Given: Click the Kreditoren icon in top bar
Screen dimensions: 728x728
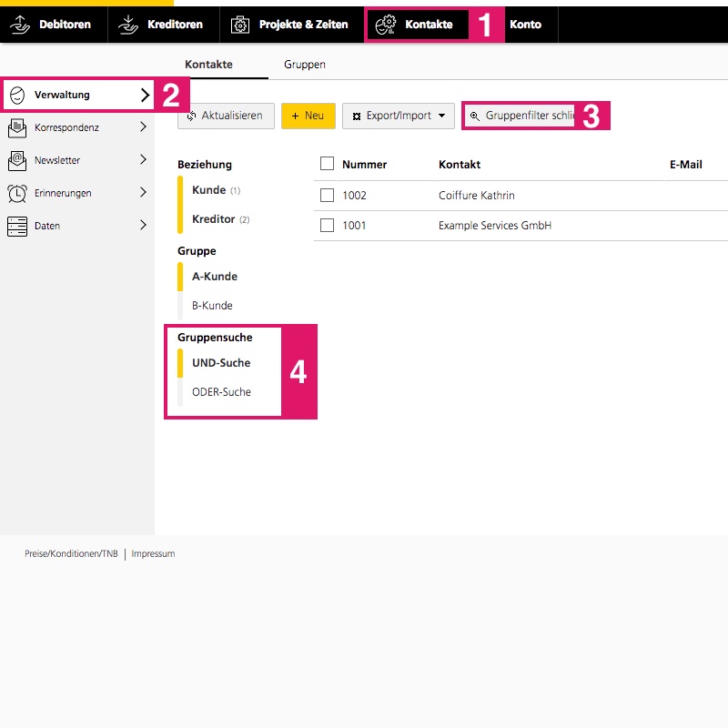Looking at the screenshot, I should pyautogui.click(x=129, y=25).
